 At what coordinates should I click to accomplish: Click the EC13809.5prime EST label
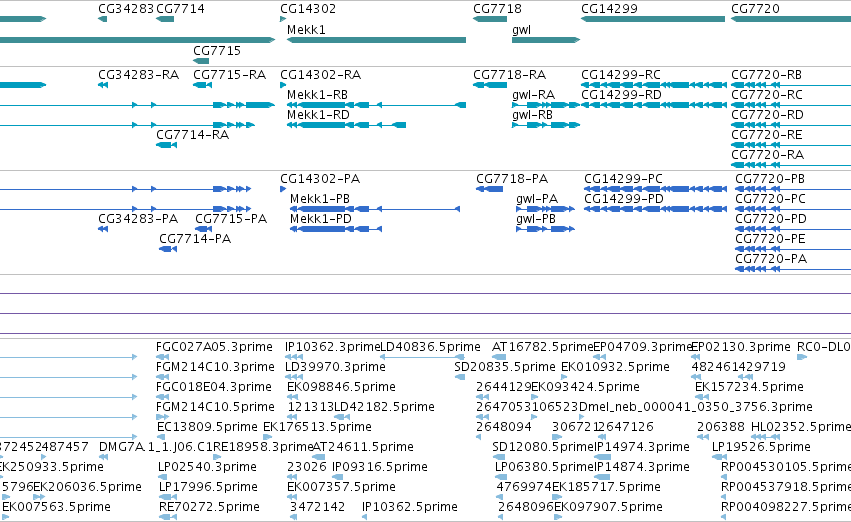click(207, 428)
